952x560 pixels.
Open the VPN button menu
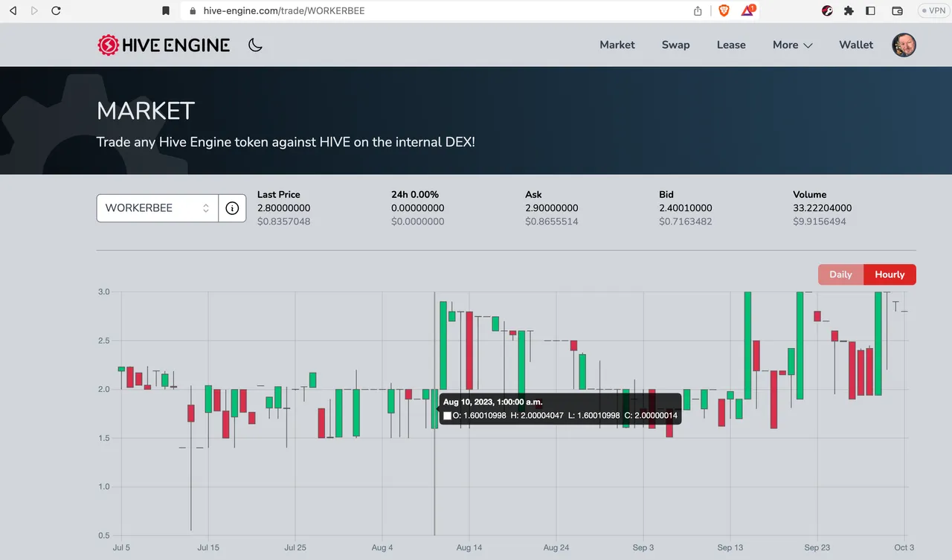click(933, 11)
